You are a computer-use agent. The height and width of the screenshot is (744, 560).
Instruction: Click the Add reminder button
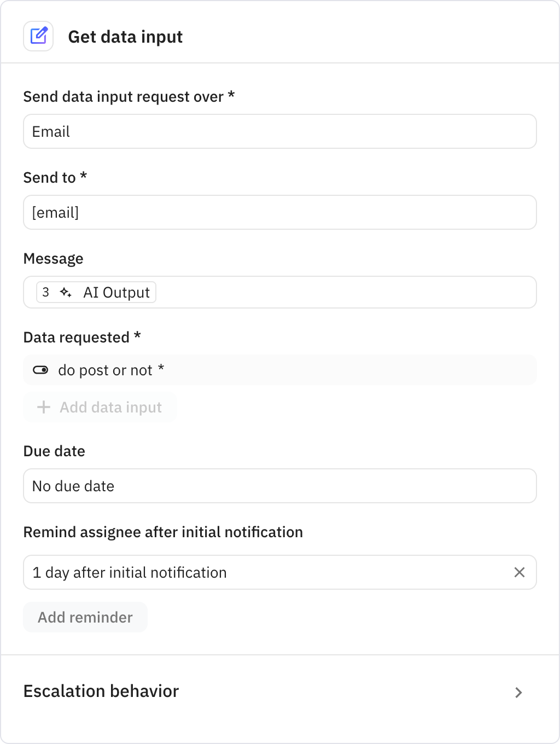click(85, 617)
